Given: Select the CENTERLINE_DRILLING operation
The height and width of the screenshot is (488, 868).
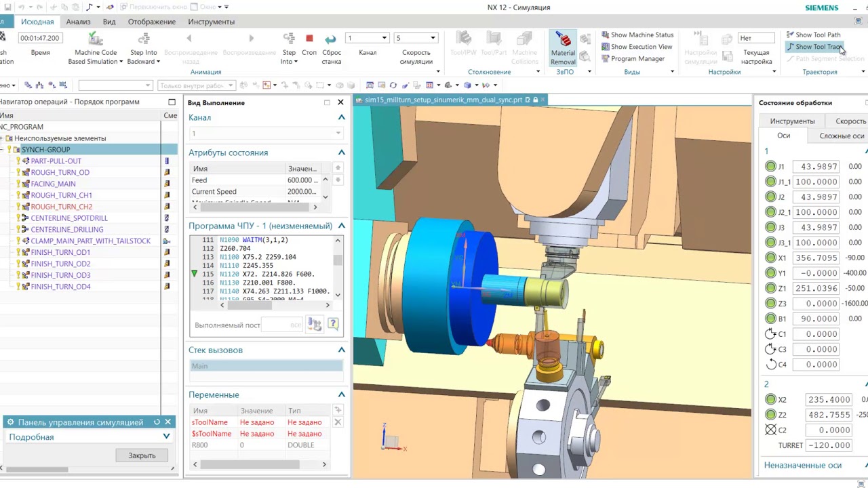Looking at the screenshot, I should click(67, 230).
